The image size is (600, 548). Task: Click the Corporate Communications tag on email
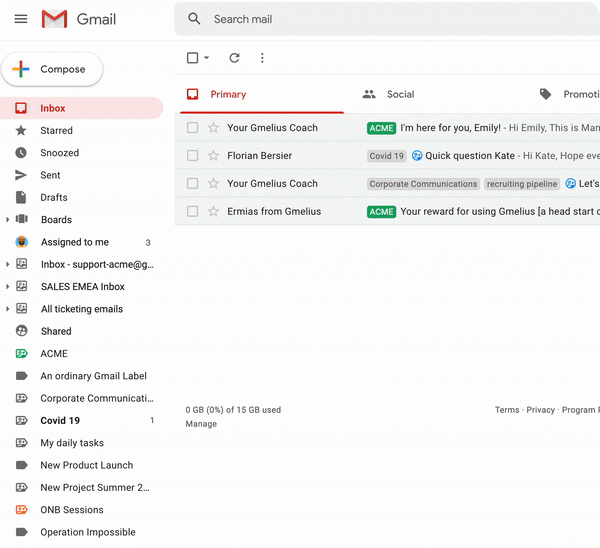click(x=423, y=184)
